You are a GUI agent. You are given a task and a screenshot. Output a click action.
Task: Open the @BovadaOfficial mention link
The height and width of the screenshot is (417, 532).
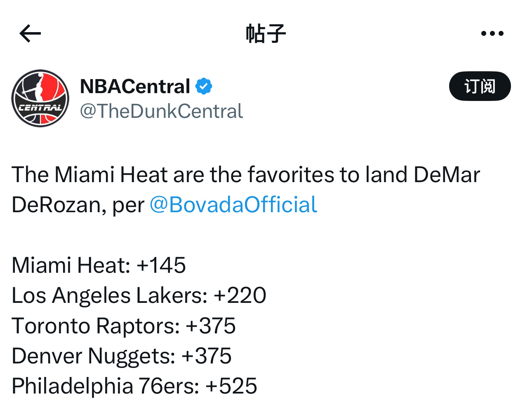click(233, 205)
